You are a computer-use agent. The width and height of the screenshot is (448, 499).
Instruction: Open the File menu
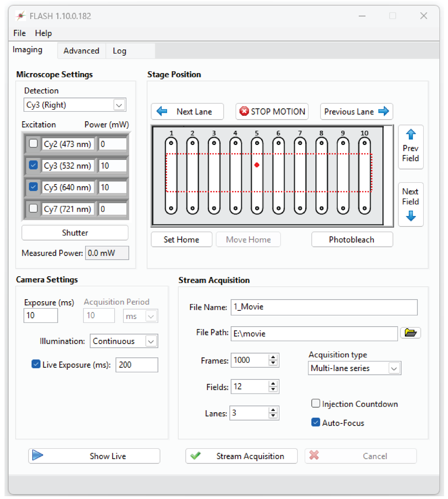tap(19, 33)
